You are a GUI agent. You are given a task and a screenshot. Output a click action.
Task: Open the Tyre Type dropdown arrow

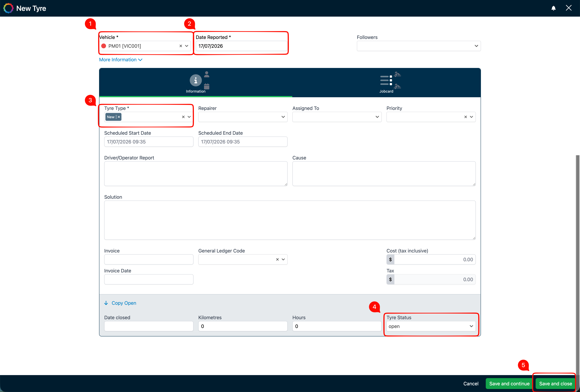pos(189,117)
